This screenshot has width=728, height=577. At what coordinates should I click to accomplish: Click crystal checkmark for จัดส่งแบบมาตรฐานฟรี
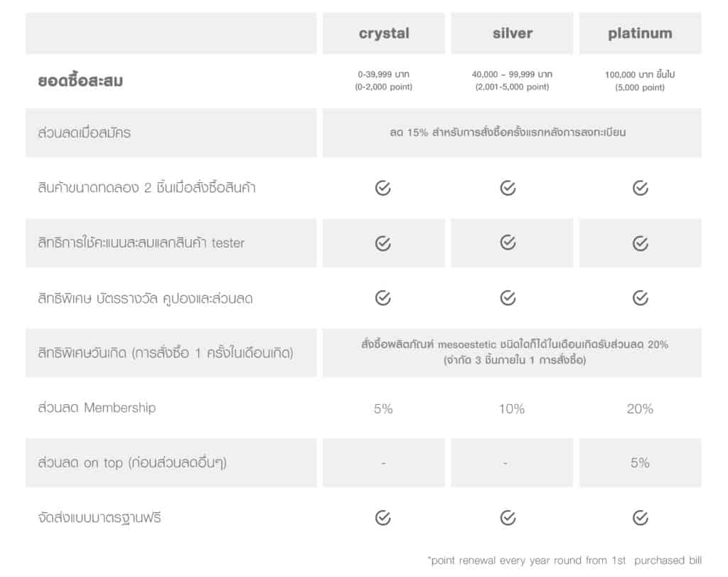tap(383, 518)
